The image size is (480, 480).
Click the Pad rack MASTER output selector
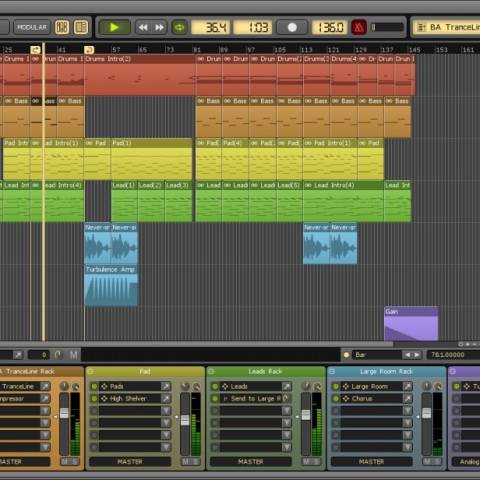pyautogui.click(x=130, y=462)
